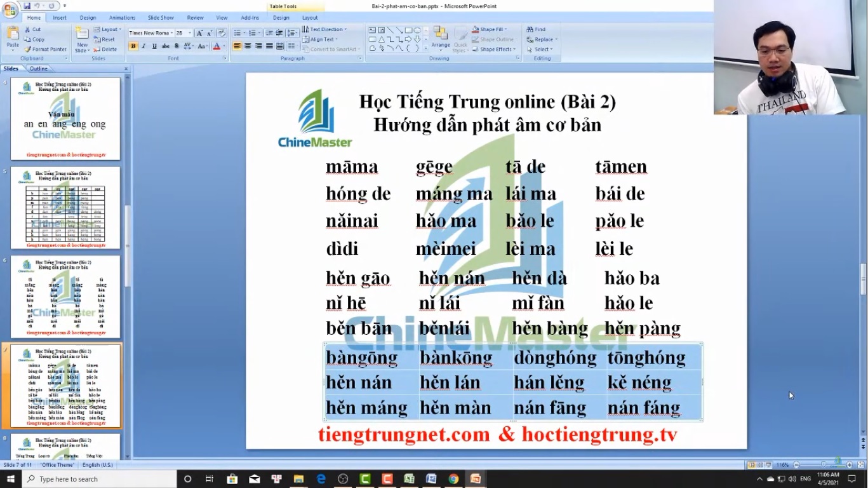868x493 pixels.
Task: Align text right
Action: (258, 46)
